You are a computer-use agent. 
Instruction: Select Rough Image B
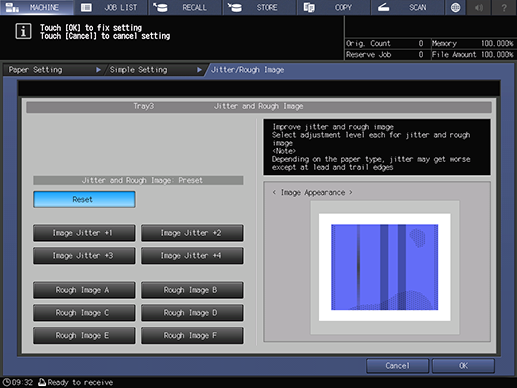tap(192, 290)
